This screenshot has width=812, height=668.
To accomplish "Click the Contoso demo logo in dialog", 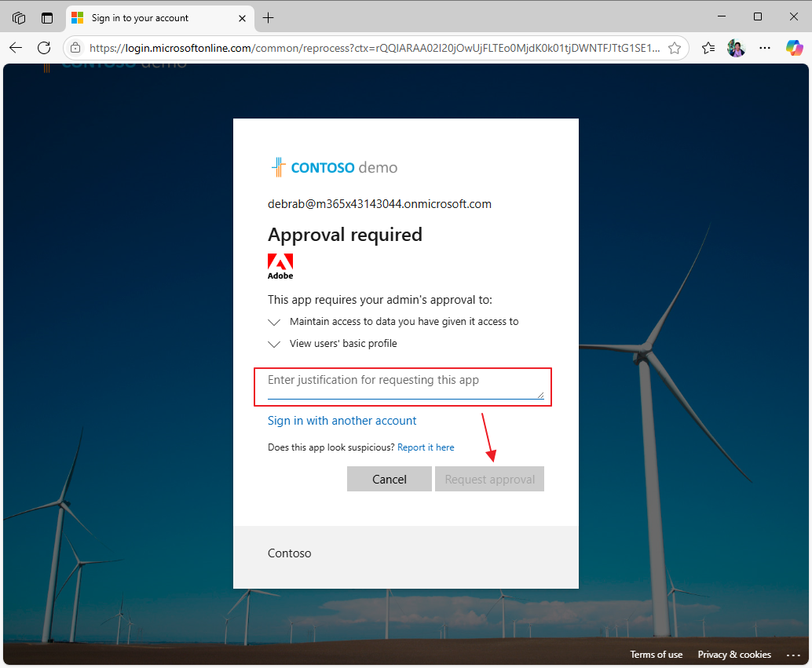I will pos(334,167).
